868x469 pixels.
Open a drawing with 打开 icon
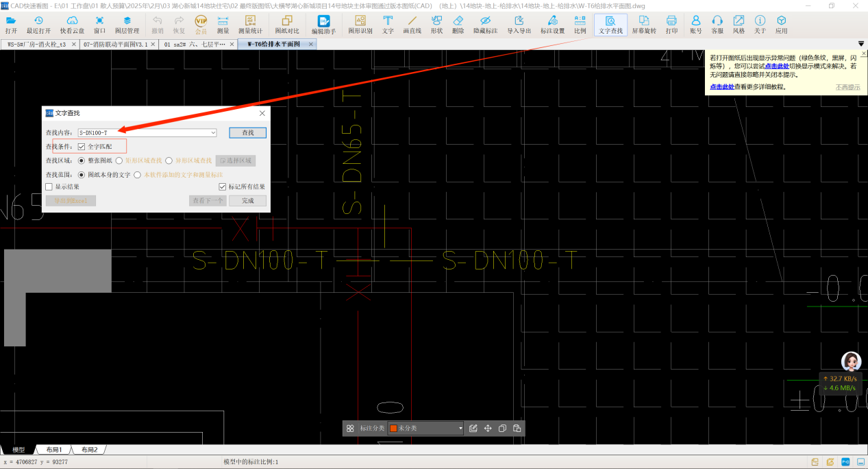11,25
